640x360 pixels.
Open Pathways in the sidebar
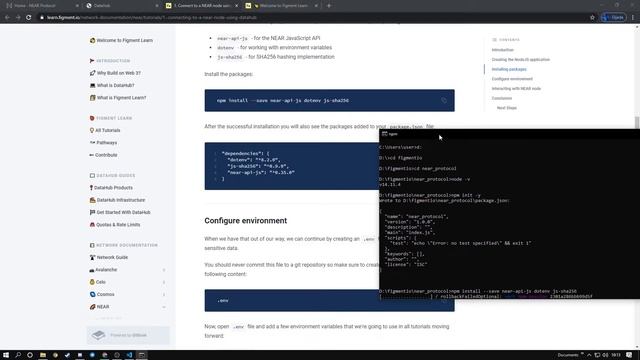pos(103,143)
